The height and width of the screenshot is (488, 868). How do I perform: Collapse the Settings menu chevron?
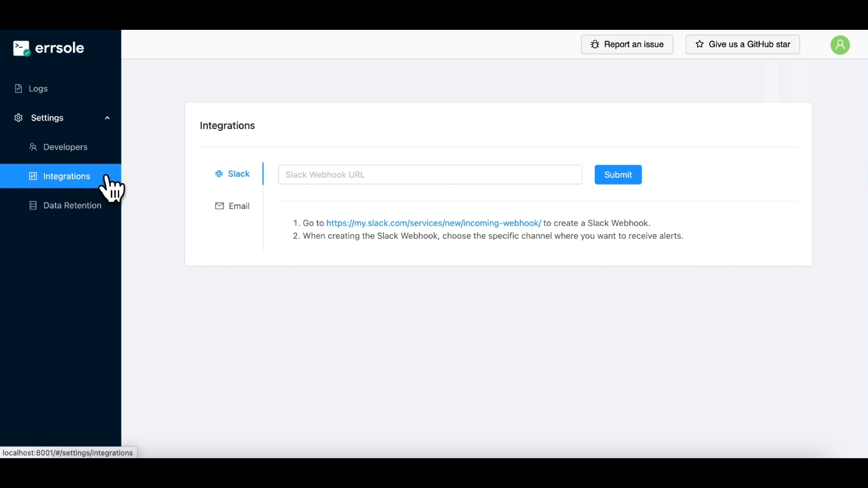pyautogui.click(x=107, y=118)
